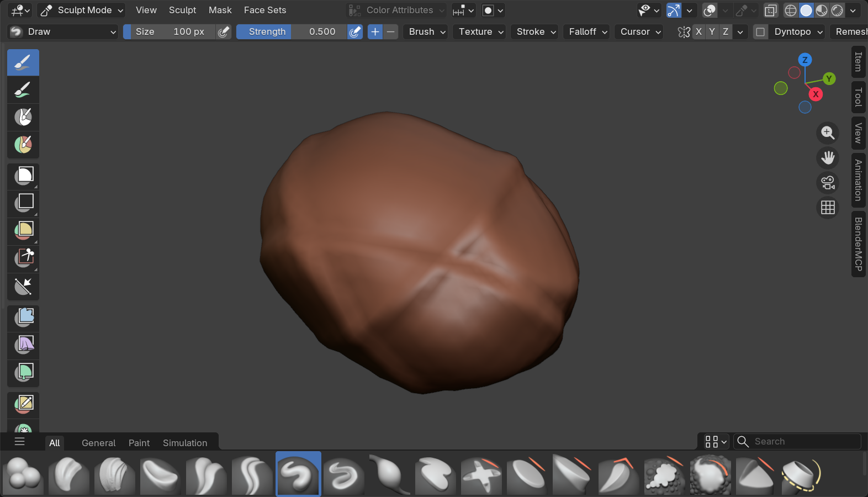This screenshot has height=497, width=868.
Task: Choose the dashed-ring cylinder brush thumbnail
Action: coord(802,474)
